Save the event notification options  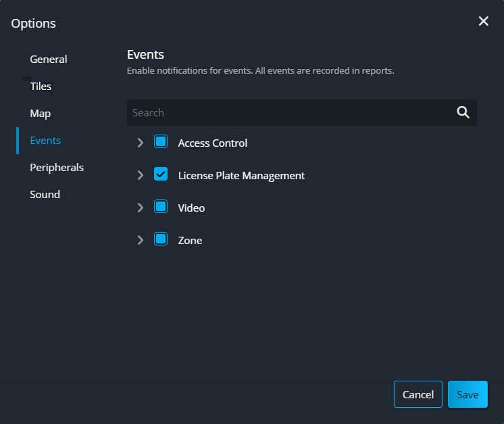point(468,394)
